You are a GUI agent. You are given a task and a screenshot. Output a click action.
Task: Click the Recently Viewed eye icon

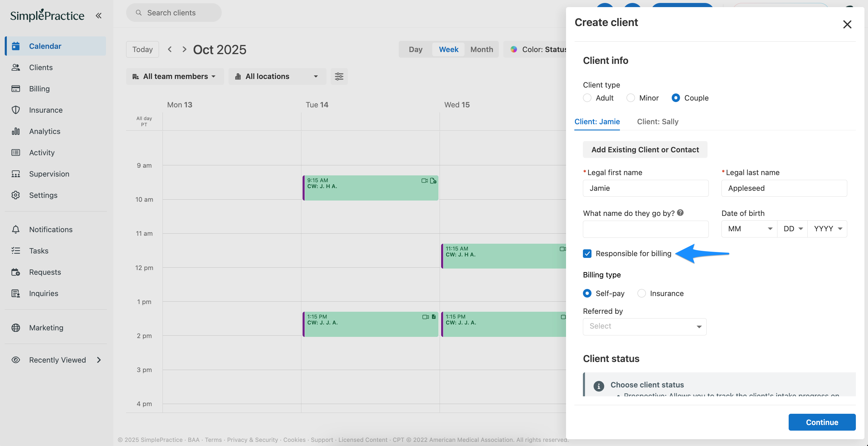tap(15, 360)
